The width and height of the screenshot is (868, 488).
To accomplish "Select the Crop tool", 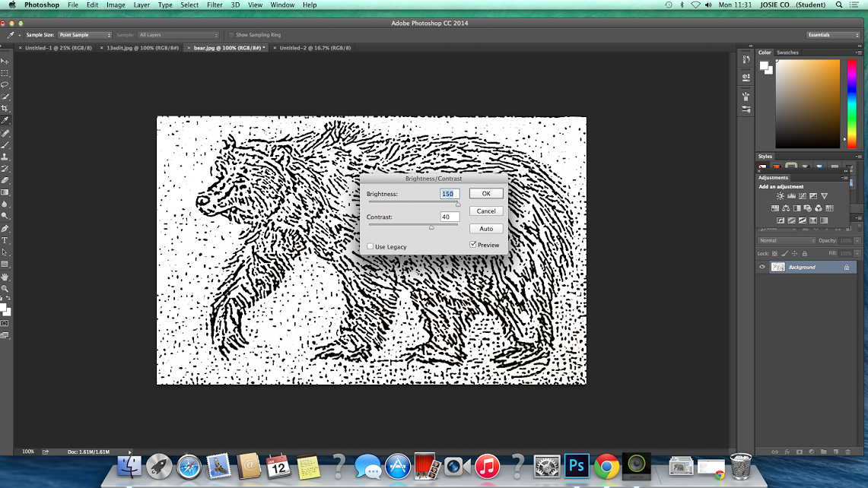I will 5,109.
